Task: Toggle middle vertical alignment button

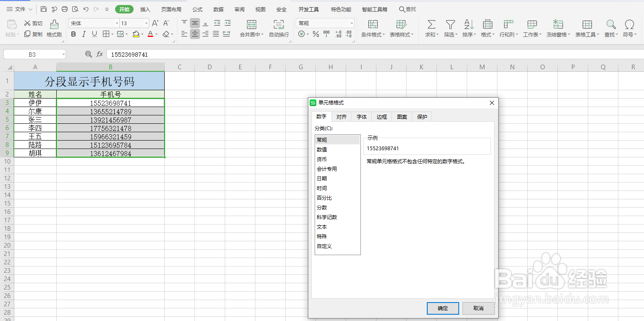Action: pyautogui.click(x=195, y=23)
